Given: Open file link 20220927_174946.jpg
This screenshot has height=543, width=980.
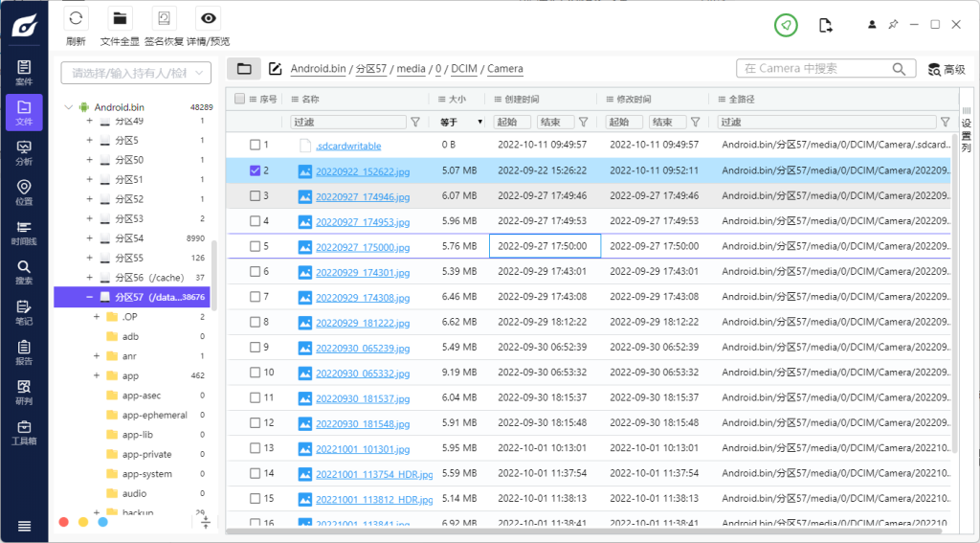Looking at the screenshot, I should tap(362, 196).
